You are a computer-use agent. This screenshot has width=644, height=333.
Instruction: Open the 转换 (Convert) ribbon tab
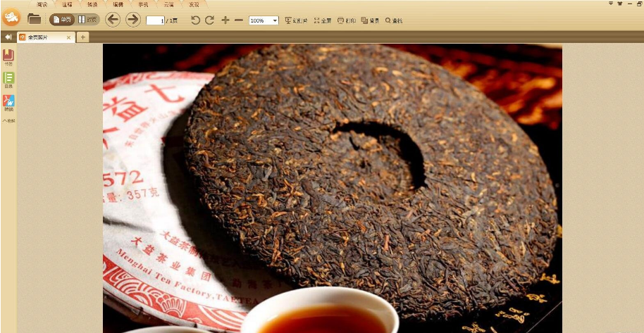(x=92, y=4)
